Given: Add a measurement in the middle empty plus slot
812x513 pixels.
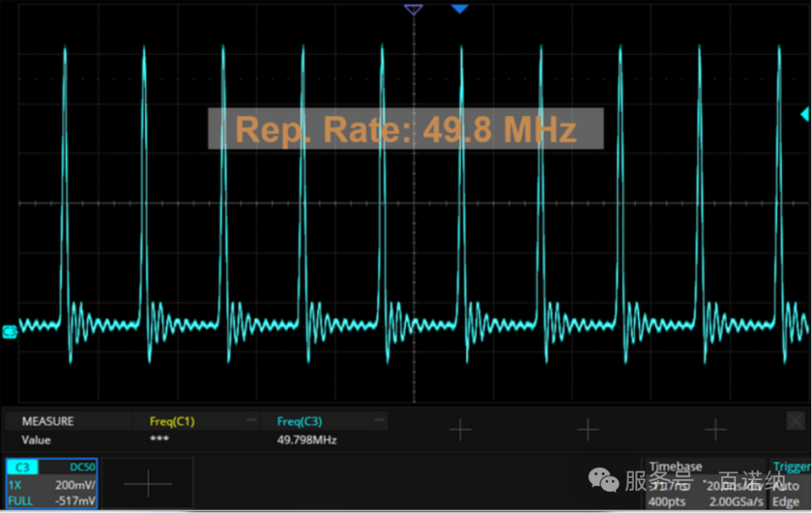Looking at the screenshot, I should (588, 430).
